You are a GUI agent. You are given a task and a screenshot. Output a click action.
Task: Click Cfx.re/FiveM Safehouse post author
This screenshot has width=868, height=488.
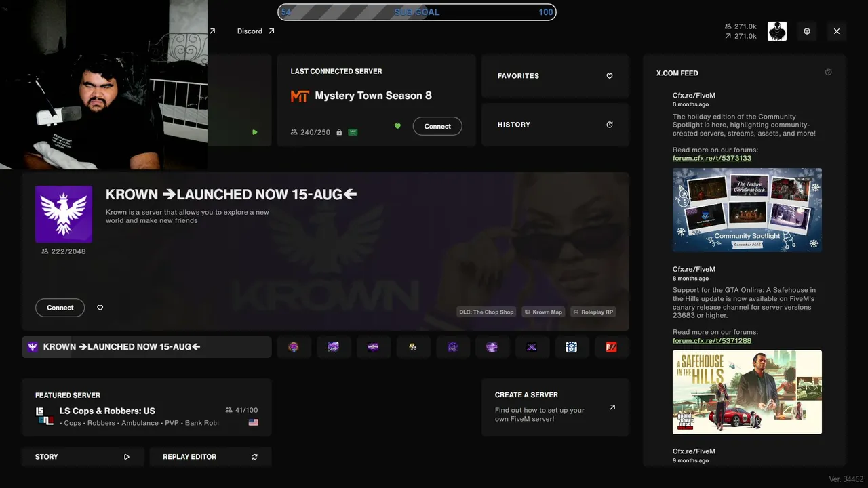pos(694,269)
